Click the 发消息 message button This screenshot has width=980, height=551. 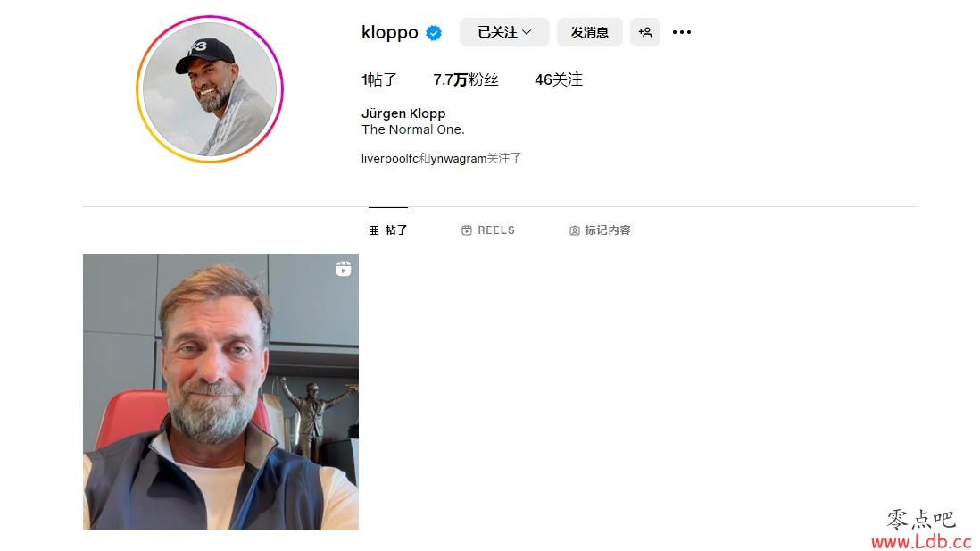point(589,32)
